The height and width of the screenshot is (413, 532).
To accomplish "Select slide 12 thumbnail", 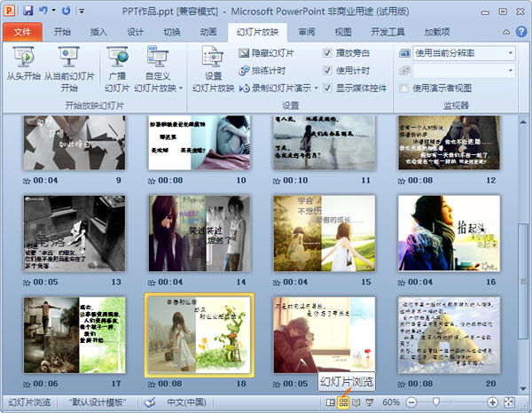I will coord(450,143).
